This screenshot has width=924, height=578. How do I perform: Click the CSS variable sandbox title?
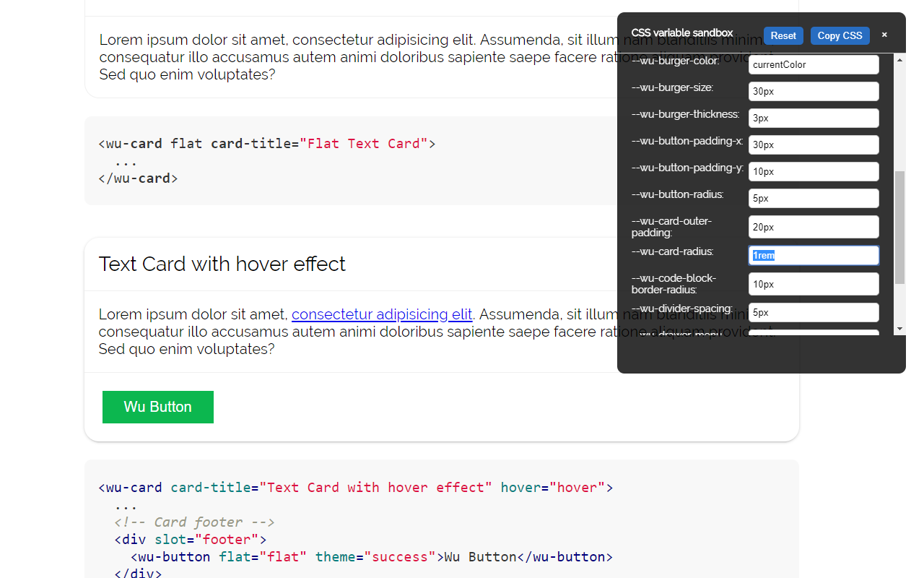point(682,33)
